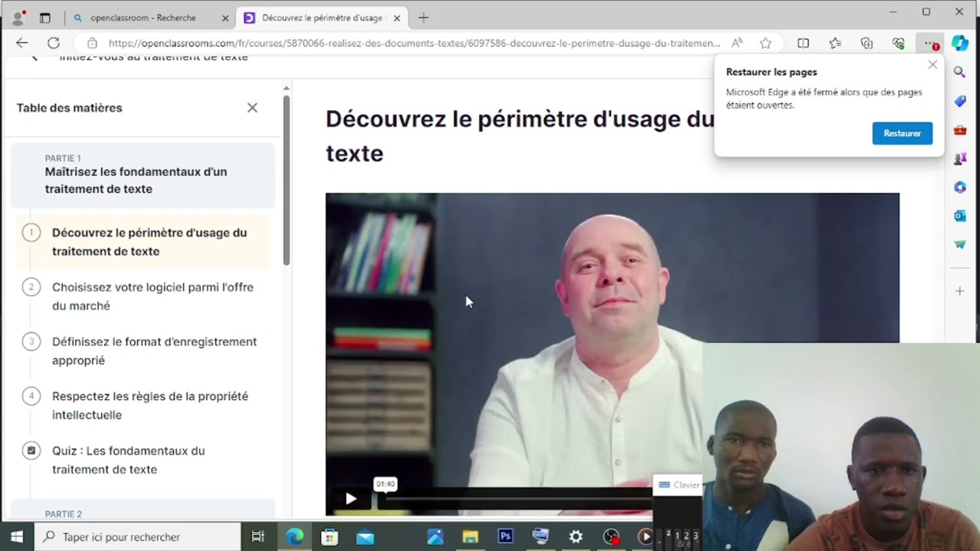This screenshot has width=980, height=551.
Task: Open the Edge profile avatar
Action: (18, 18)
